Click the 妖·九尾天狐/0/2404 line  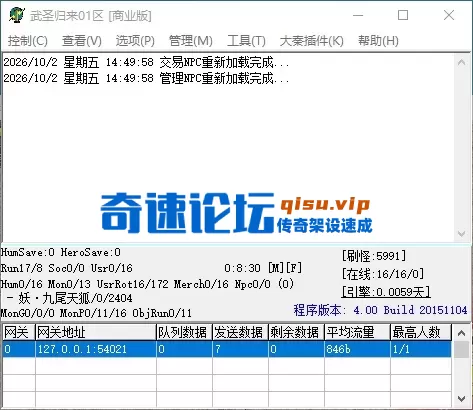point(69,298)
